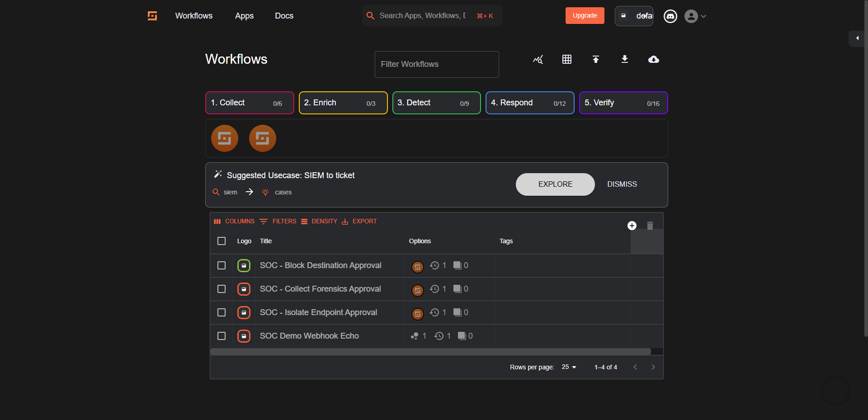Click the add new workflow plus icon
This screenshot has width=868, height=420.
click(632, 226)
